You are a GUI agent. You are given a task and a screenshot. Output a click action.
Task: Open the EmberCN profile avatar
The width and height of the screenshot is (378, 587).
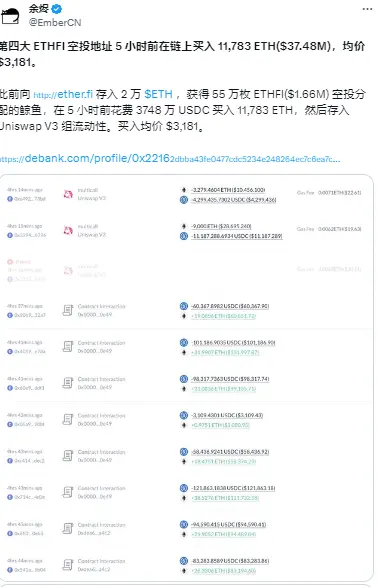(x=10, y=16)
